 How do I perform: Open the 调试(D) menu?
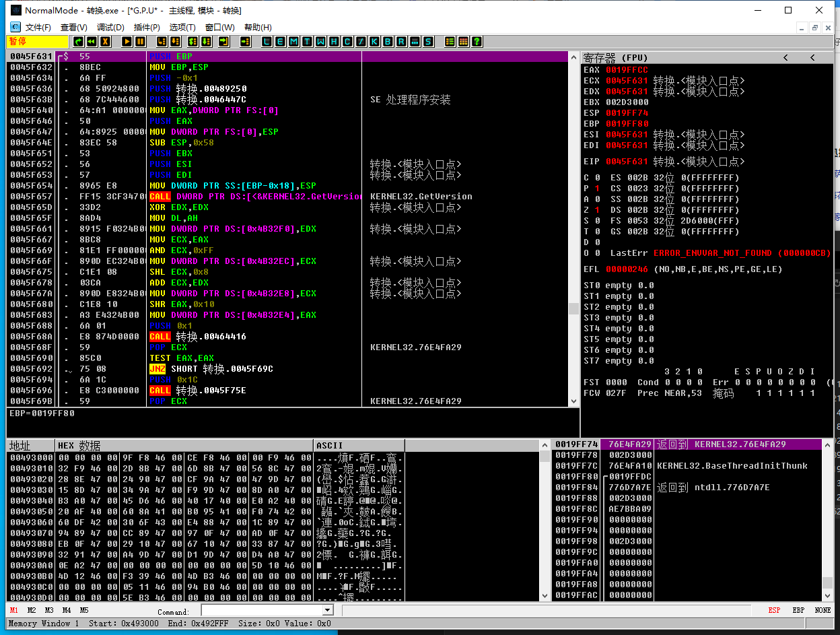pos(110,28)
